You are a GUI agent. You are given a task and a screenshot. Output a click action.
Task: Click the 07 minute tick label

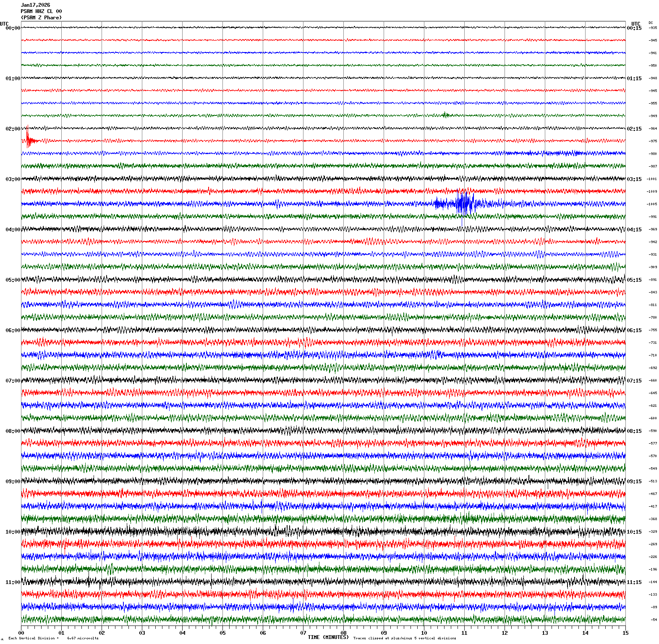pos(303,633)
